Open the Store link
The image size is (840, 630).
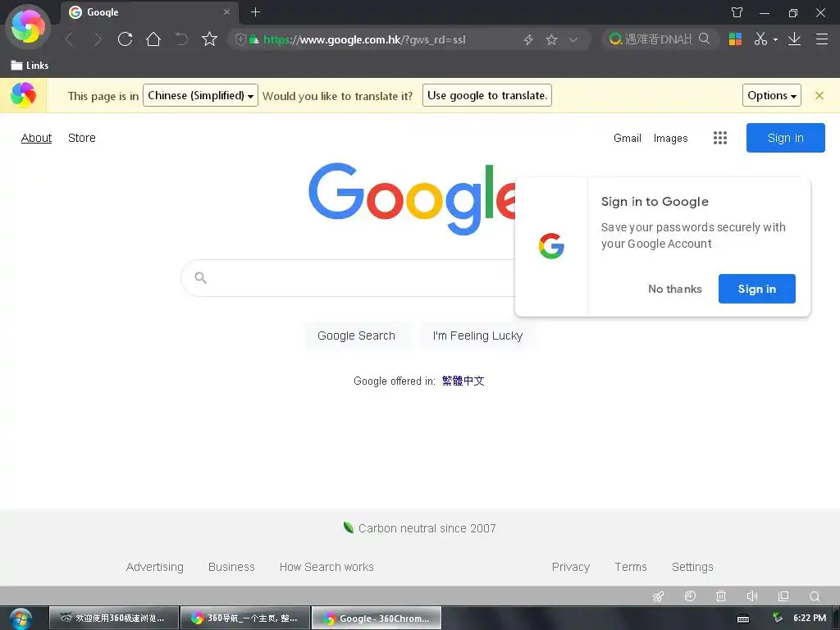pyautogui.click(x=82, y=138)
